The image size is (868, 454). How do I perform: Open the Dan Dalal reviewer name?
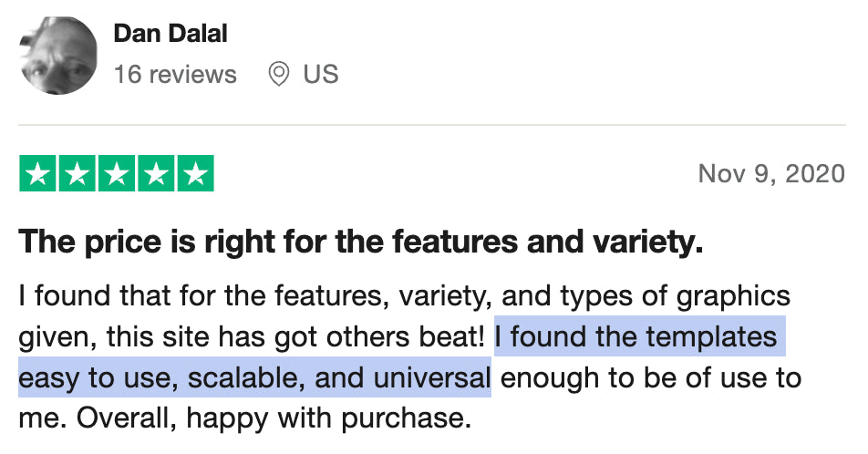(x=170, y=33)
